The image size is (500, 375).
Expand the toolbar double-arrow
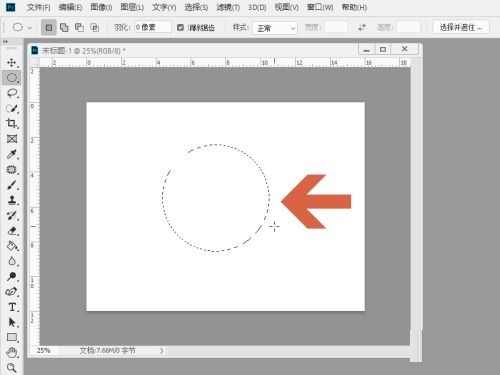tap(5, 41)
